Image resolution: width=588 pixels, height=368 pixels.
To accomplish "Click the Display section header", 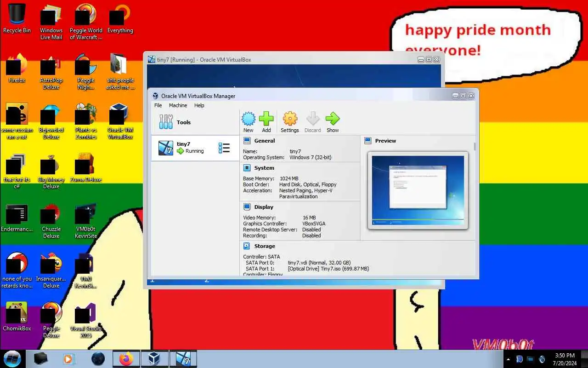I will coord(264,207).
